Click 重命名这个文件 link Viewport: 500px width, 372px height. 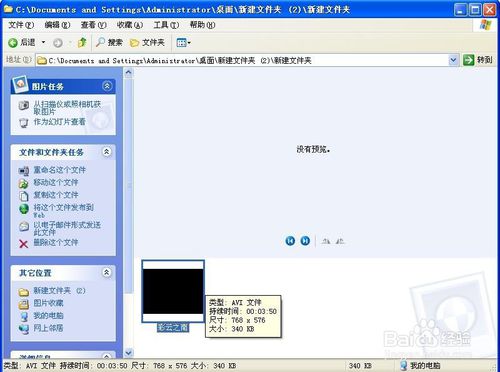[x=59, y=170]
